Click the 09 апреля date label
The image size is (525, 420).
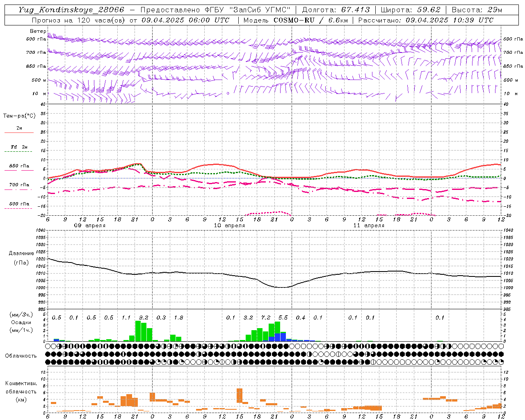point(89,226)
